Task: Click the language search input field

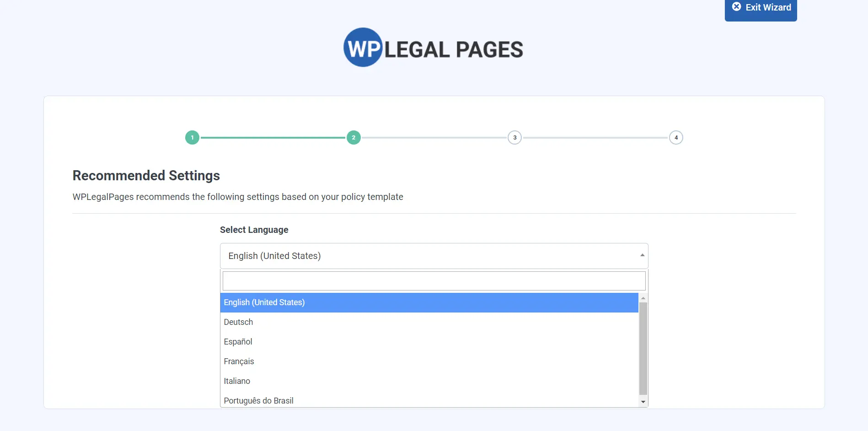Action: pos(434,280)
